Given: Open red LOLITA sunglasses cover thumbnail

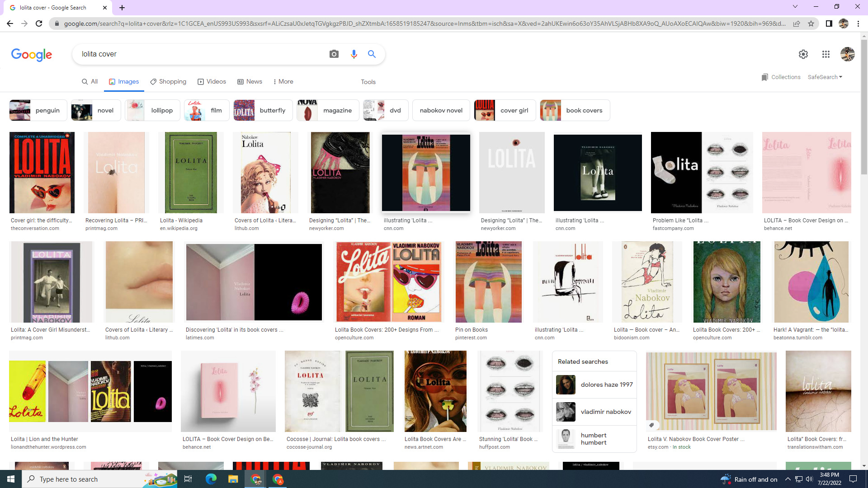Looking at the screenshot, I should 42,173.
